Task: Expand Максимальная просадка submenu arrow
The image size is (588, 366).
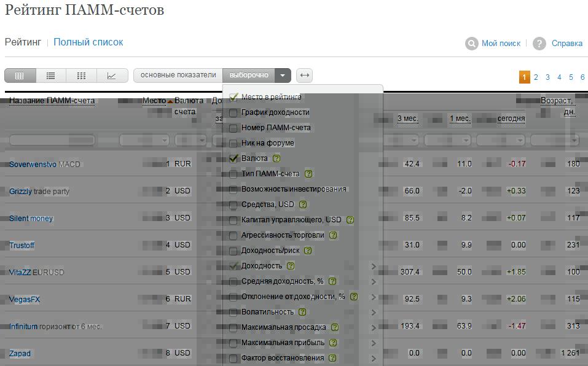Action: [374, 328]
